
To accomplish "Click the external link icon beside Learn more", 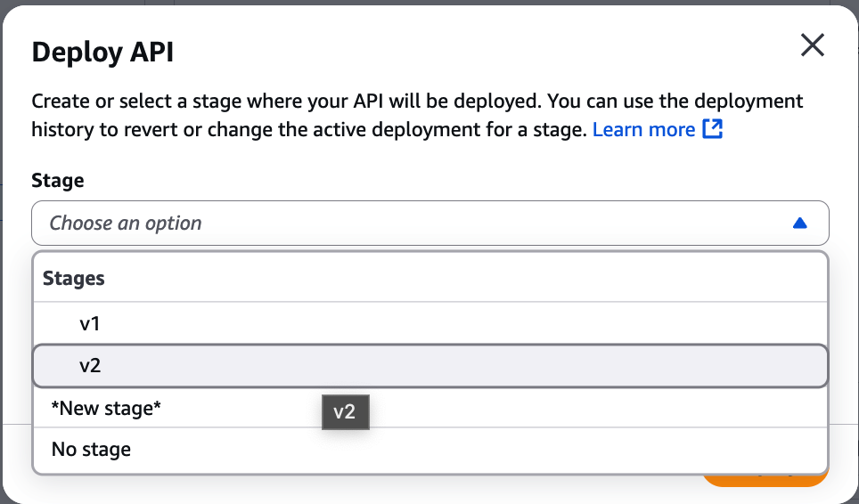I will (712, 129).
